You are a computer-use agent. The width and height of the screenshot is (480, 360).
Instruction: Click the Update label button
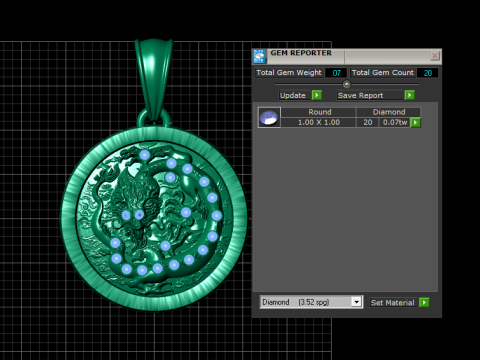(293, 95)
